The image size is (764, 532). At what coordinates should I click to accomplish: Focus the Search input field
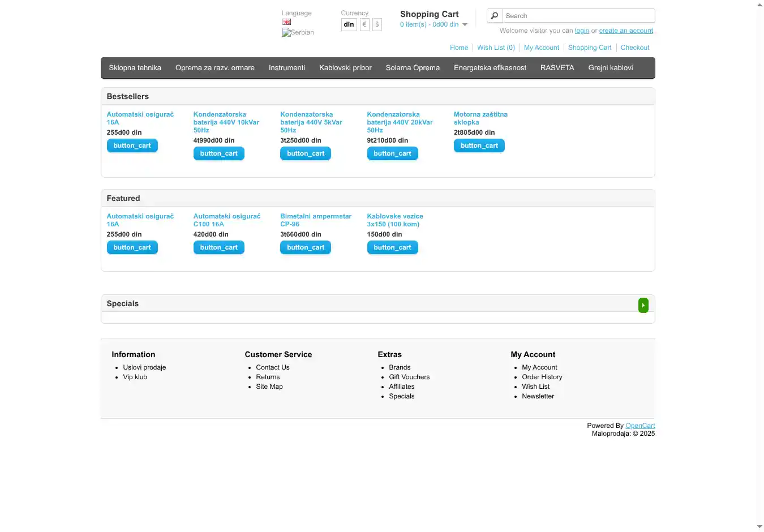point(578,16)
